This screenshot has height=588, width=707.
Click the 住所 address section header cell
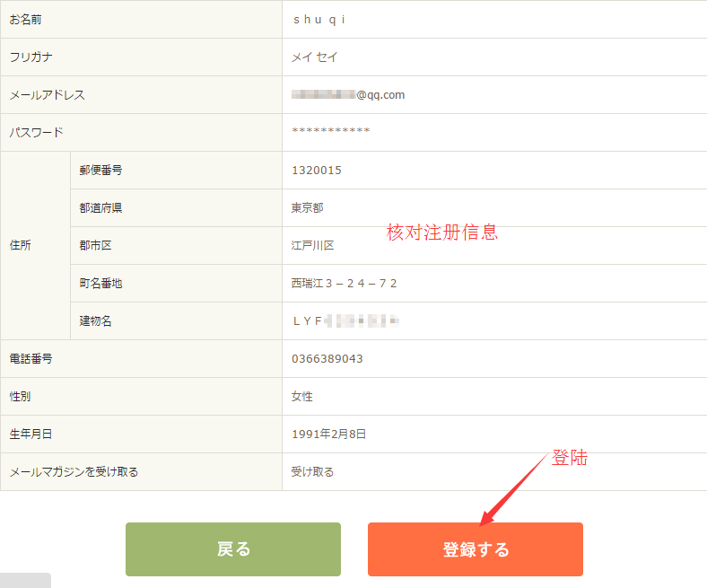click(x=21, y=246)
